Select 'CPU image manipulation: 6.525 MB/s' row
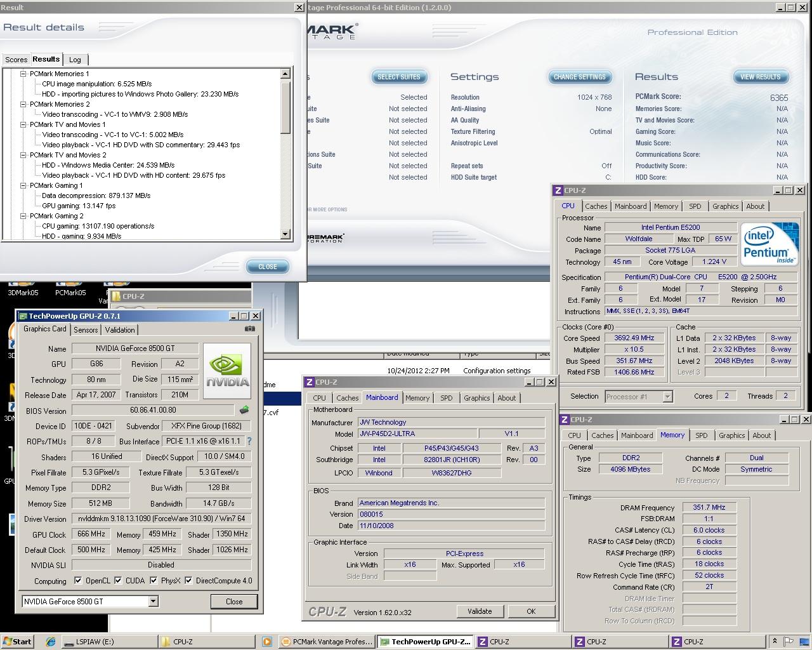812x650 pixels. click(x=96, y=84)
